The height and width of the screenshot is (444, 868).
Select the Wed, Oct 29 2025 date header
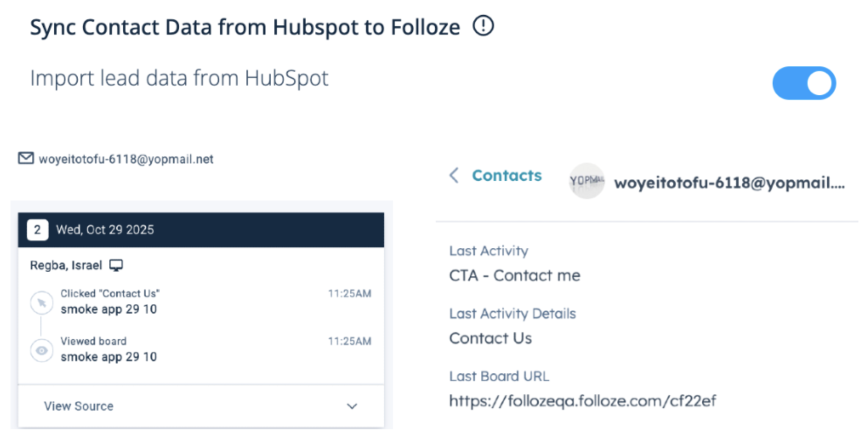coord(105,230)
